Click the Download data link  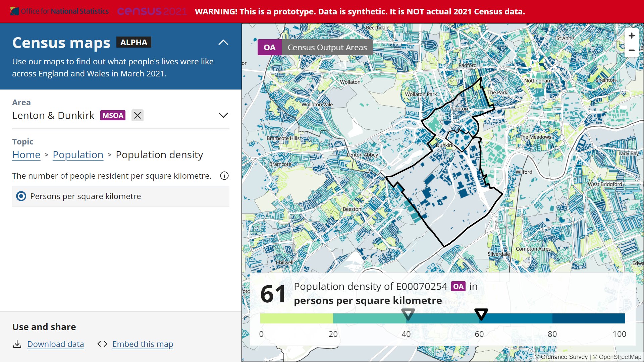coord(56,344)
